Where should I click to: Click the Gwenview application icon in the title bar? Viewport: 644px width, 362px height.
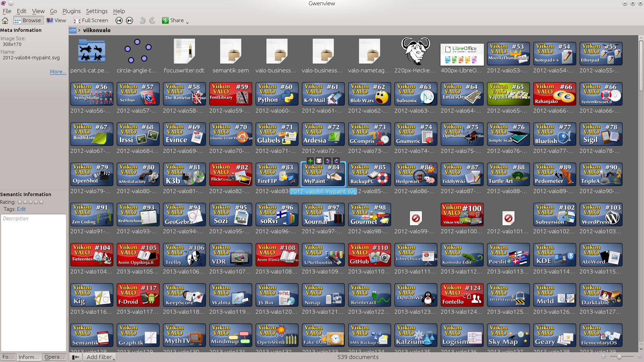[3, 3]
